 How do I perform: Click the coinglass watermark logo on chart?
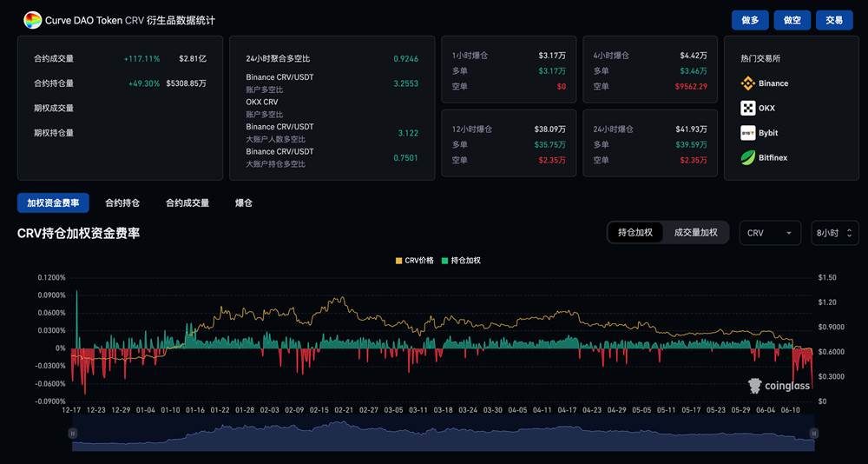(779, 386)
